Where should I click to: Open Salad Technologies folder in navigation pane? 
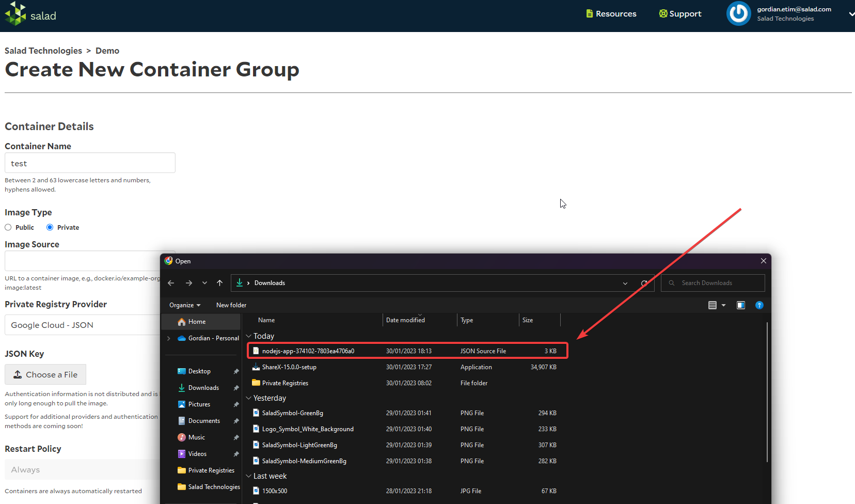[x=209, y=487]
